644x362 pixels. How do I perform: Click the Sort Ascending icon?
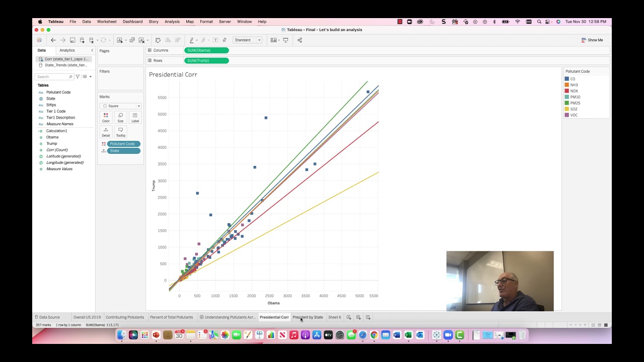pyautogui.click(x=168, y=40)
